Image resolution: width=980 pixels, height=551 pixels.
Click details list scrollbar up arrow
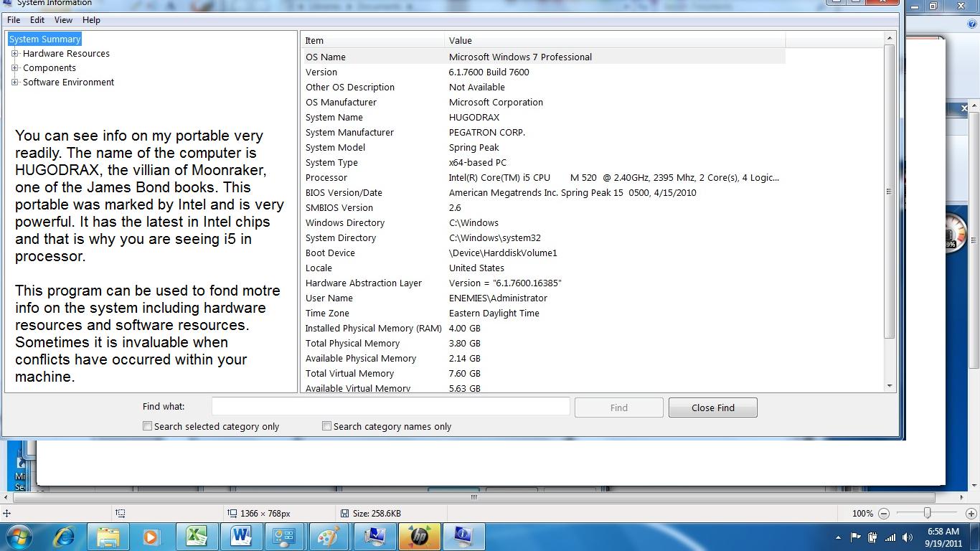(x=890, y=38)
